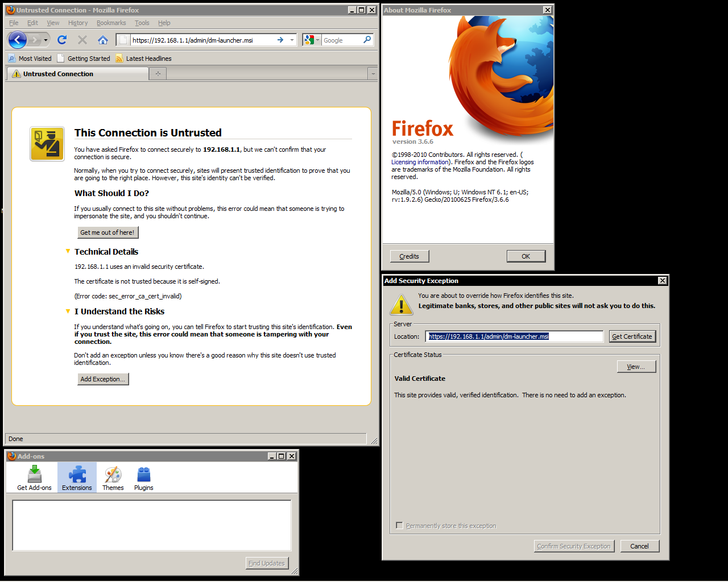
Task: Open the History menu
Action: (x=78, y=23)
